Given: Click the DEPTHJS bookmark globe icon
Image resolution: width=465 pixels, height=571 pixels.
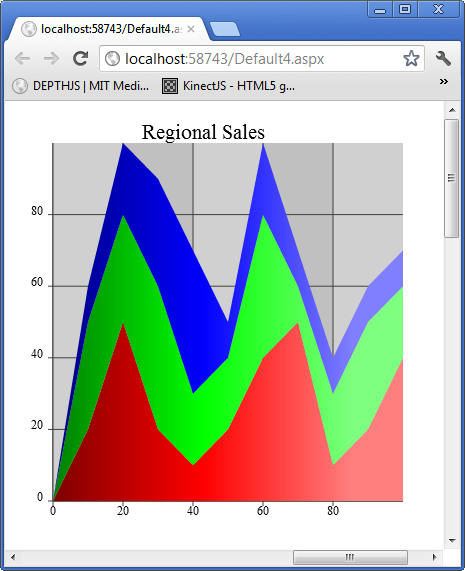Looking at the screenshot, I should (20, 86).
